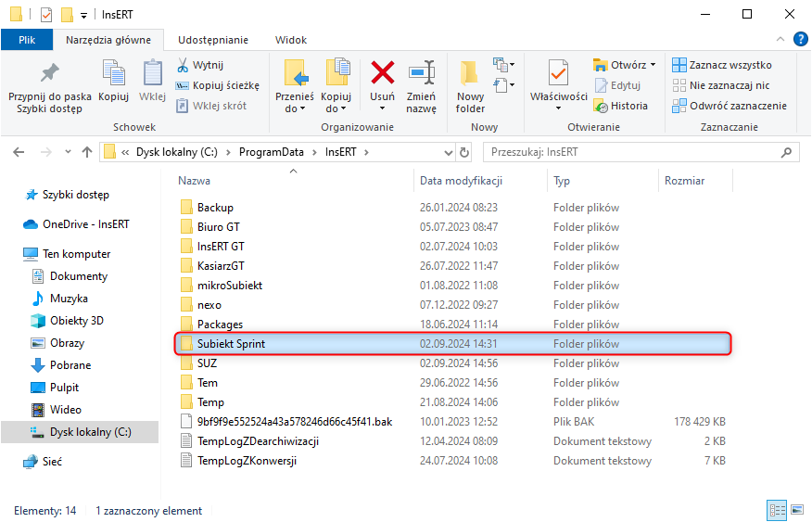Screen dimensions: 812x522
Task: Open Dokumenty in the sidebar
Action: click(x=70, y=276)
